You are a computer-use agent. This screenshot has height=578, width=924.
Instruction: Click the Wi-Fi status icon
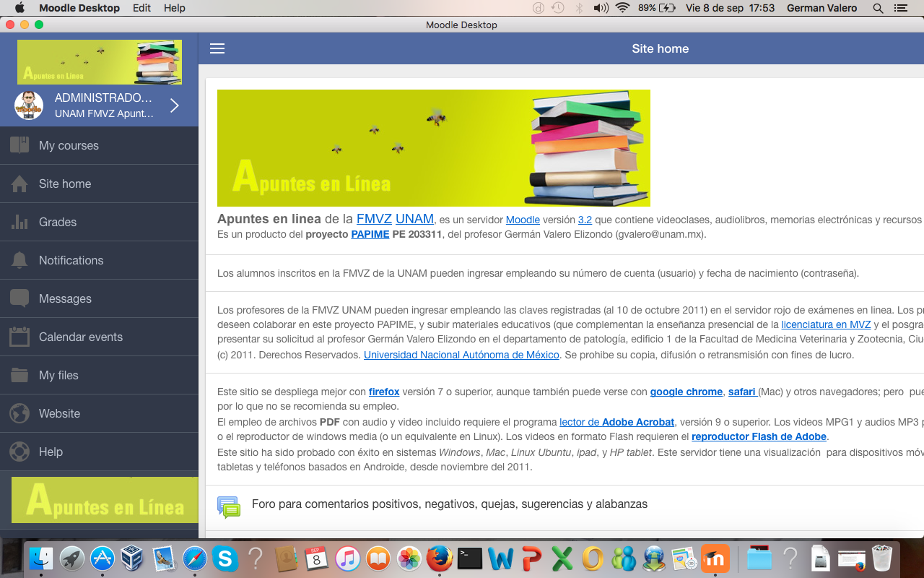click(x=622, y=8)
